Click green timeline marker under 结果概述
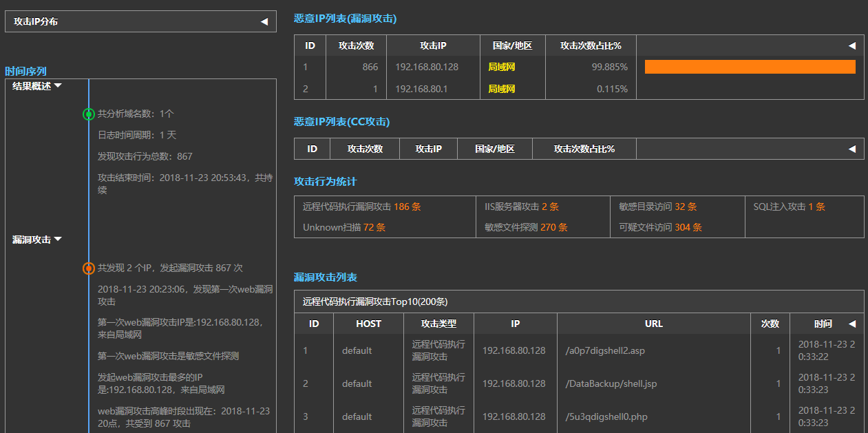 [88, 114]
